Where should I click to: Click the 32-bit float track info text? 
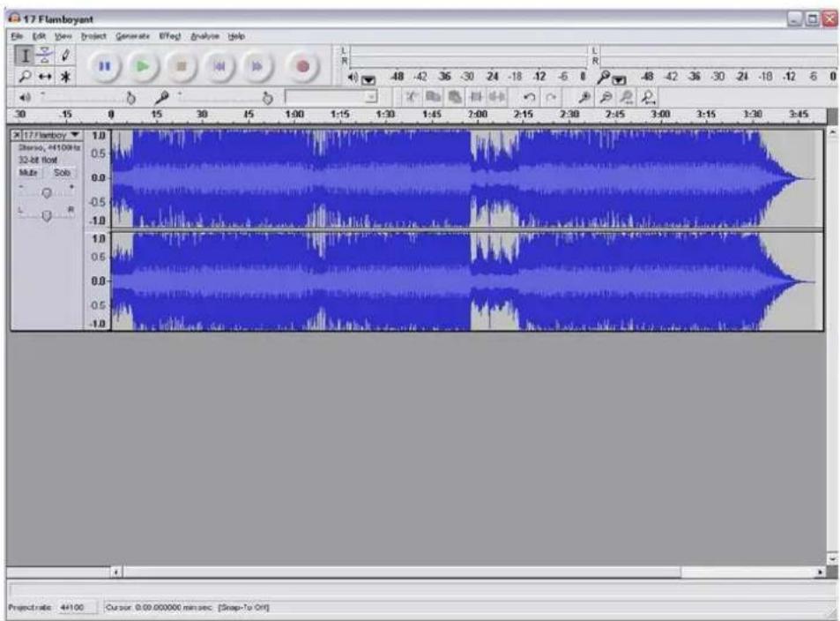pos(38,160)
